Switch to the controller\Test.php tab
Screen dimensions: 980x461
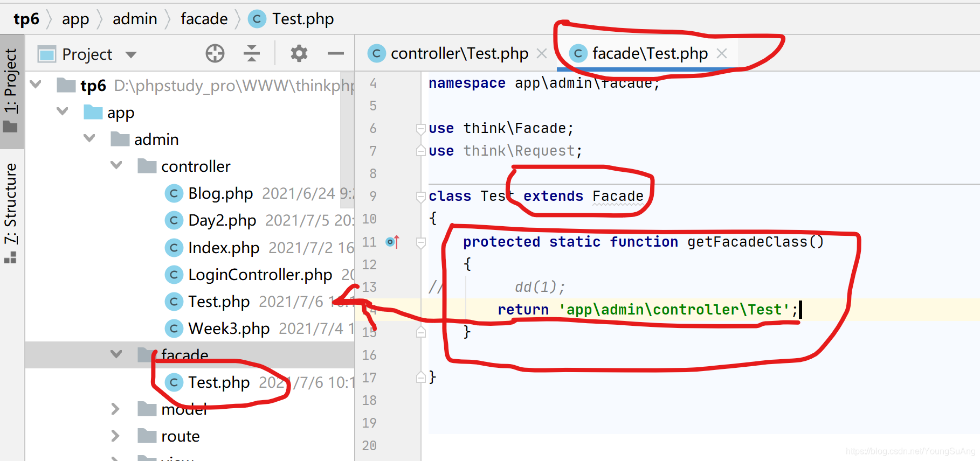pos(459,53)
